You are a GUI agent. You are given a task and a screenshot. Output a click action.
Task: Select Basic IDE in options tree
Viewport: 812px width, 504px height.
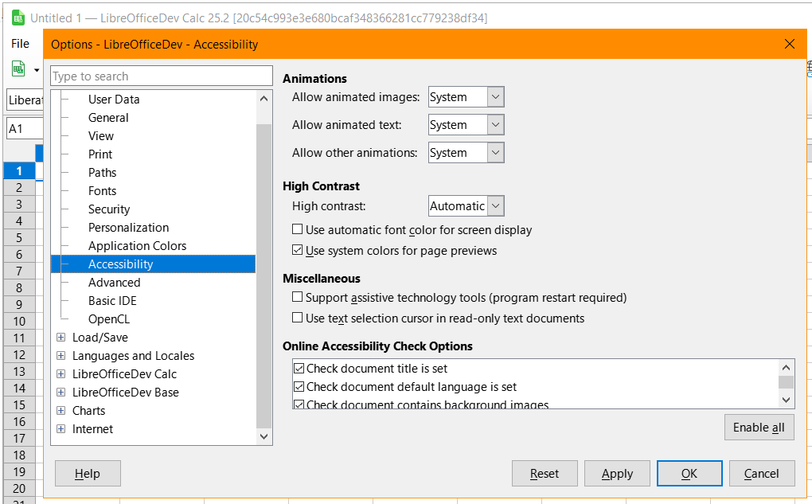112,301
